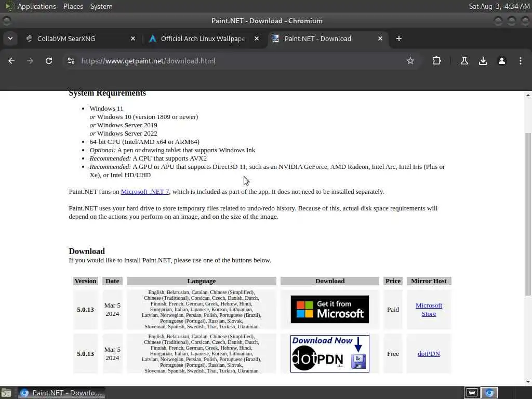Open the Microsoft Store mirror link
This screenshot has height=399, width=532.
pyautogui.click(x=429, y=310)
